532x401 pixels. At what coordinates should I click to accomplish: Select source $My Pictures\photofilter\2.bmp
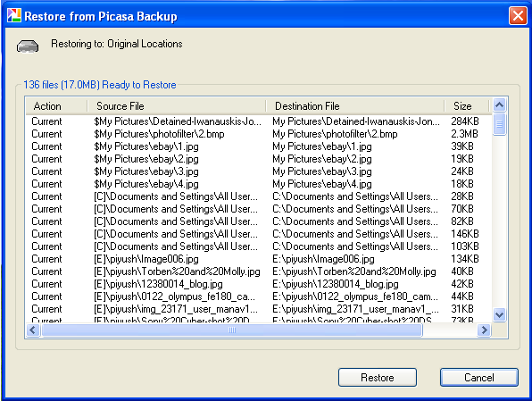[x=159, y=134]
